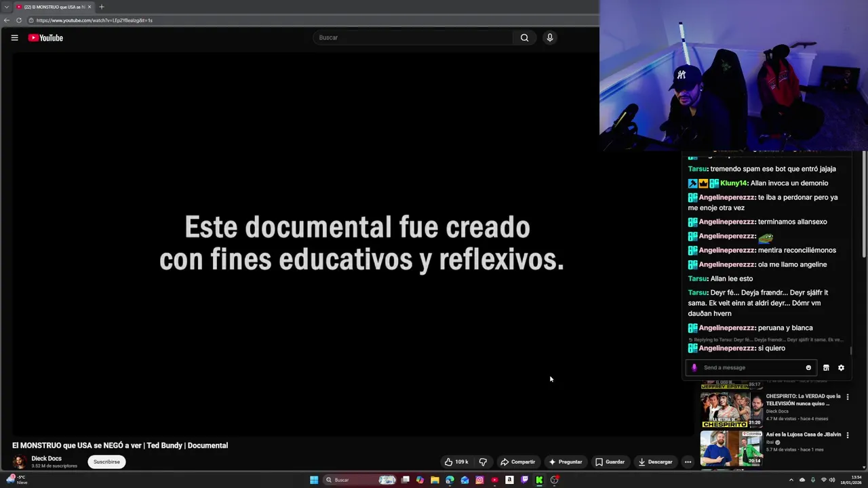Download video via Descargar button
The width and height of the screenshot is (868, 488).
click(655, 462)
